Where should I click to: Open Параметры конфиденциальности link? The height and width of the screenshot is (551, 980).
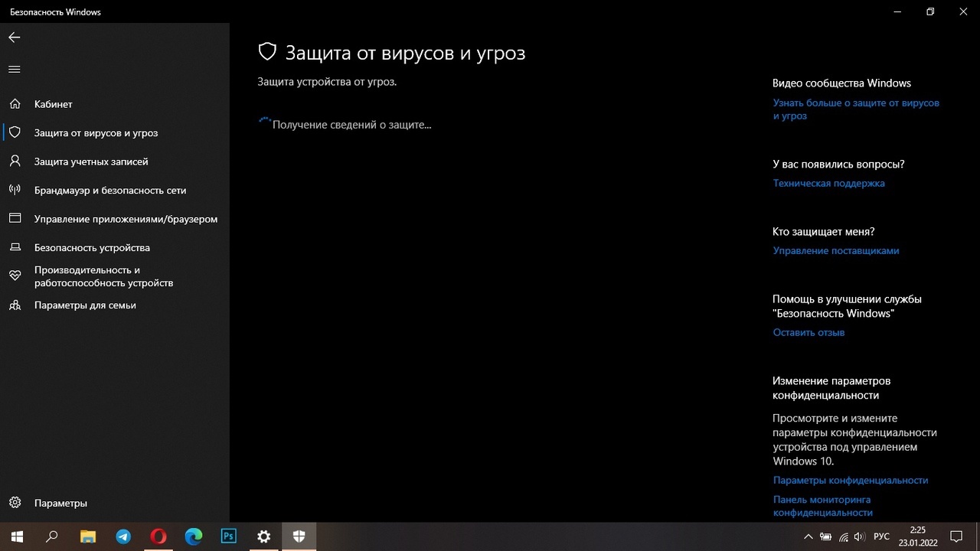[x=851, y=480]
